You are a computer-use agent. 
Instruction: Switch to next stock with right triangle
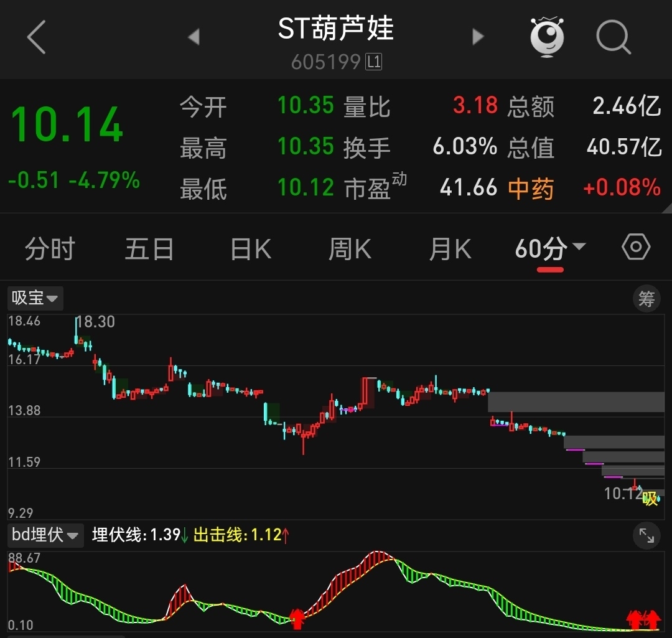pyautogui.click(x=478, y=37)
